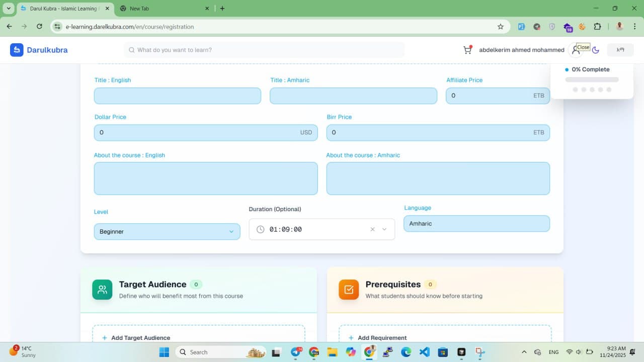Open the Duration dropdown chevron

(x=384, y=229)
